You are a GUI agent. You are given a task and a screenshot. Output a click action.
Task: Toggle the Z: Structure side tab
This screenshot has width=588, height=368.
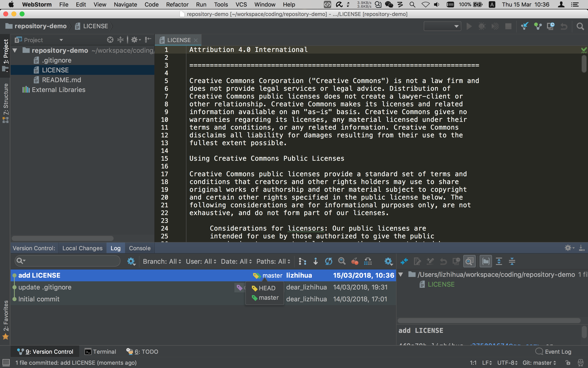point(5,103)
